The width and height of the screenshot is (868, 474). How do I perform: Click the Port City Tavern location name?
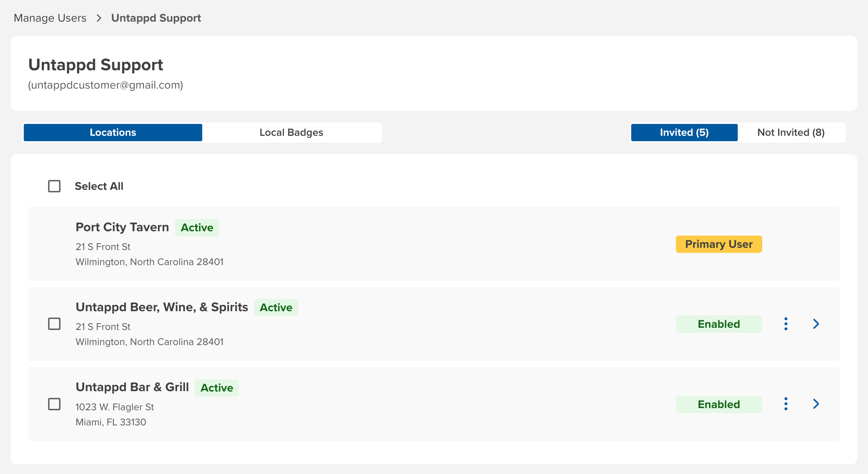[122, 227]
